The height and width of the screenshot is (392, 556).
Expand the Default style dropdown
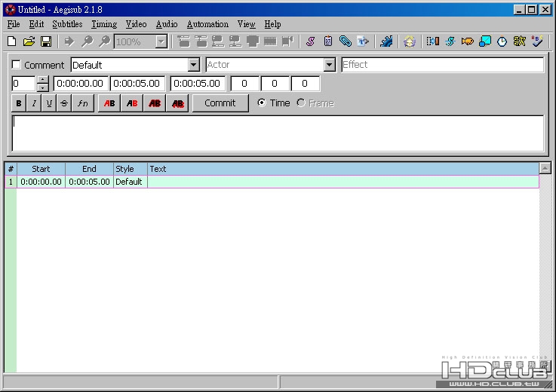[x=194, y=65]
